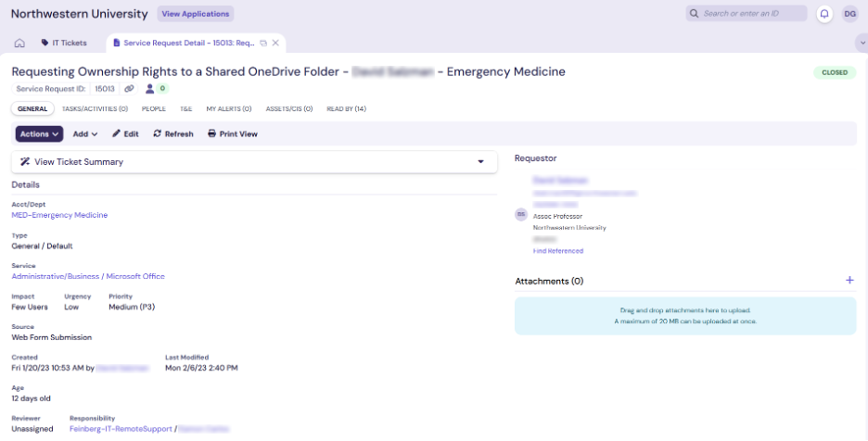Viewport: 868px width, 441px height.
Task: Open the T&E tab
Action: 186,109
